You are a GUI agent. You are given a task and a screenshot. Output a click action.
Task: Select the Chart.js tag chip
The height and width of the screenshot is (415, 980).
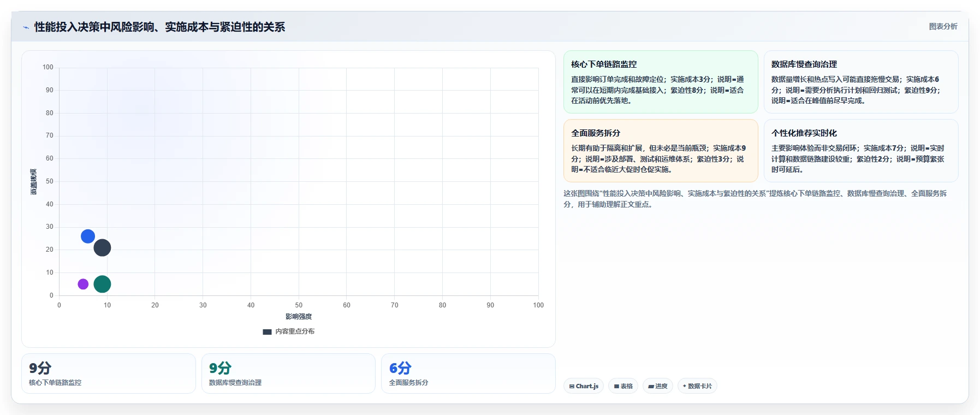tap(584, 386)
